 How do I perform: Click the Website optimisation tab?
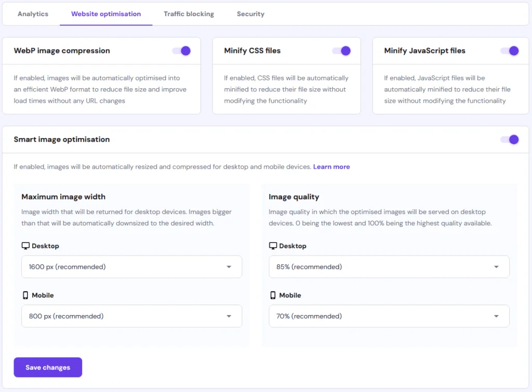[106, 14]
